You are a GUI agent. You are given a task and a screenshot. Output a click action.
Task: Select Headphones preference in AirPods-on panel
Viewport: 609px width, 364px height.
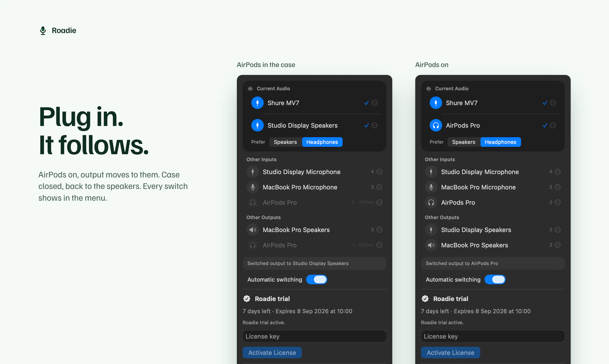pos(500,142)
